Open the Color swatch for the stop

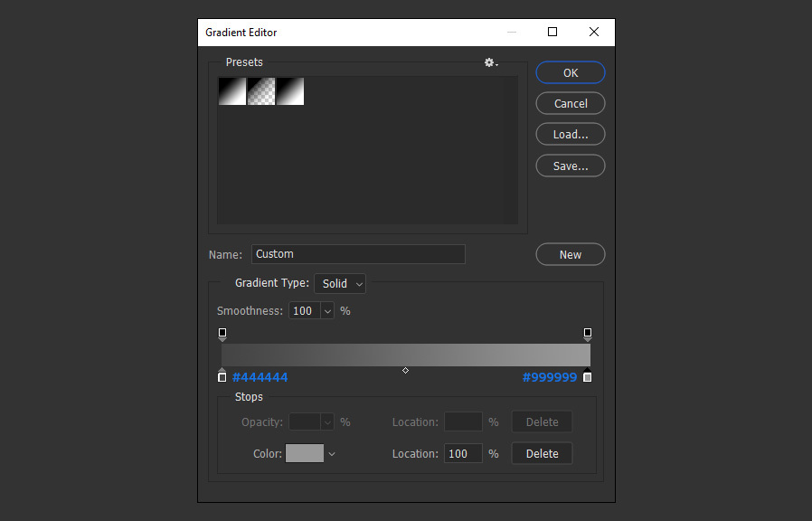pos(305,453)
